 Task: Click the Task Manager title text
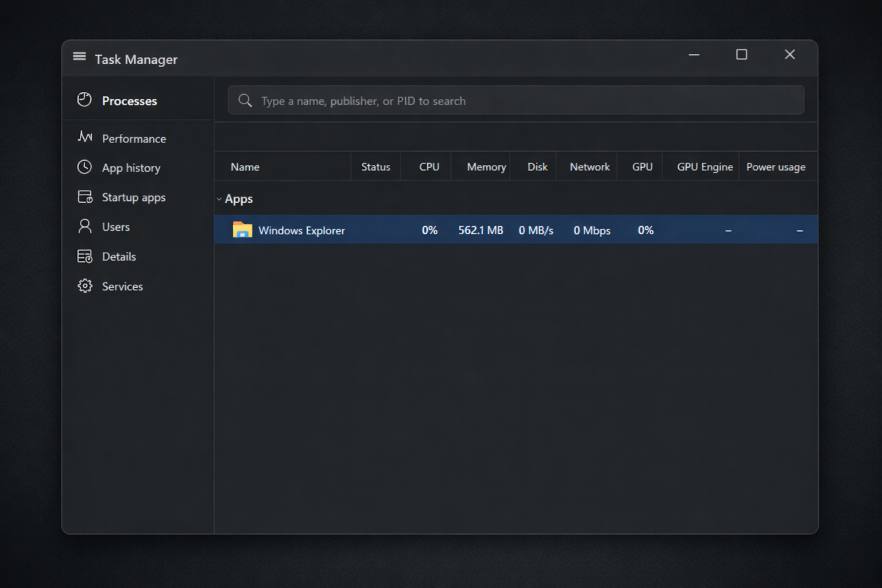[136, 59]
